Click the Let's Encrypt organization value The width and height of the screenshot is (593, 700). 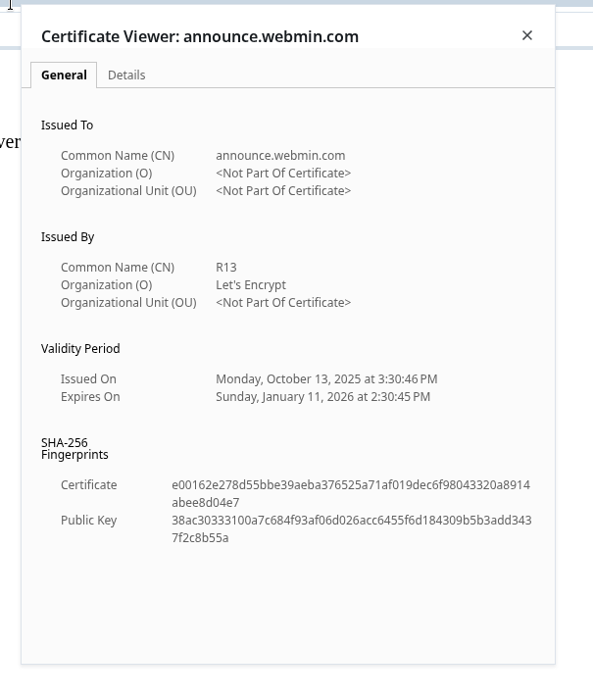251,284
